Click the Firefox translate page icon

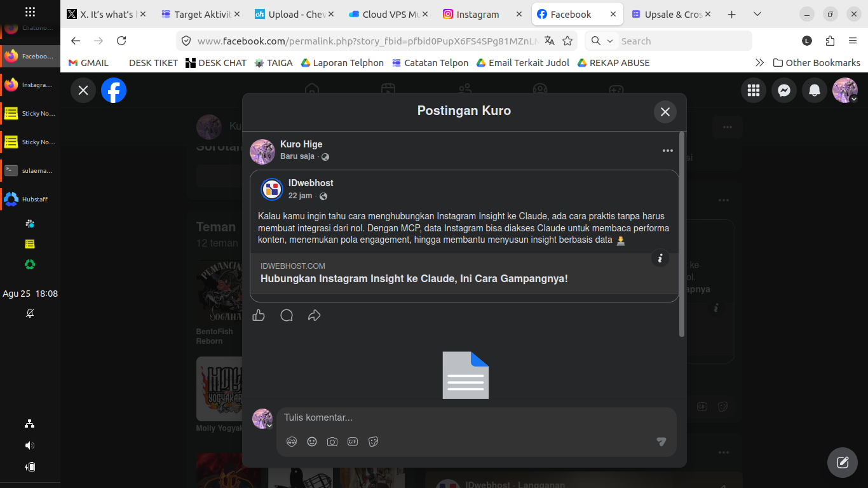tap(550, 41)
